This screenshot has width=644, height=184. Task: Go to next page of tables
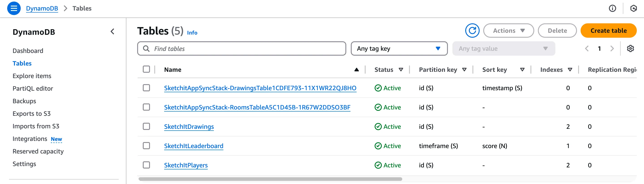coord(612,49)
